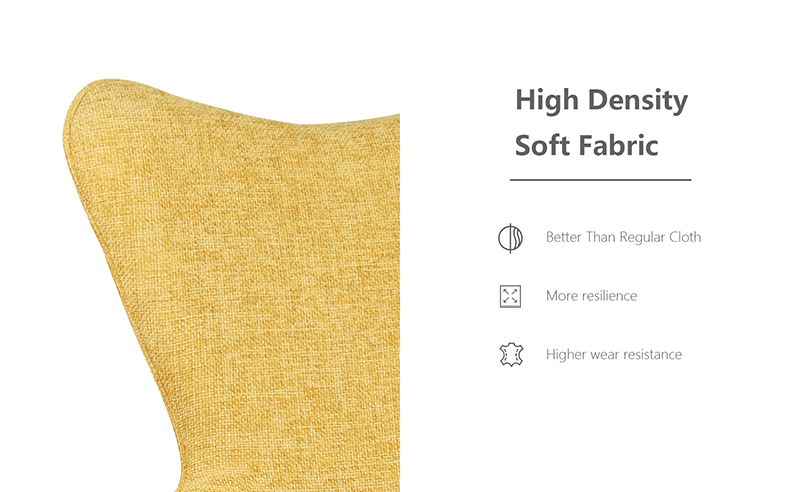The image size is (800, 492).
Task: Click the word "Cloth" in the first feature
Action: (685, 237)
